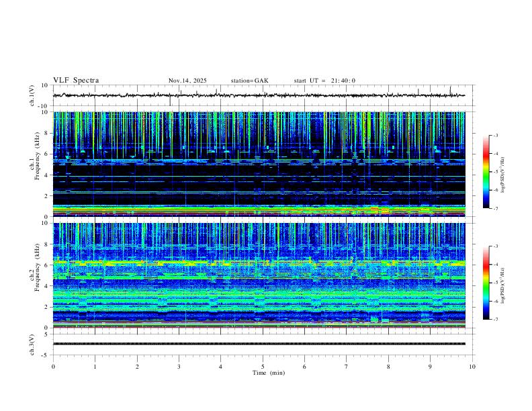Click inside the ch.1 spectrogram panel

point(259,164)
